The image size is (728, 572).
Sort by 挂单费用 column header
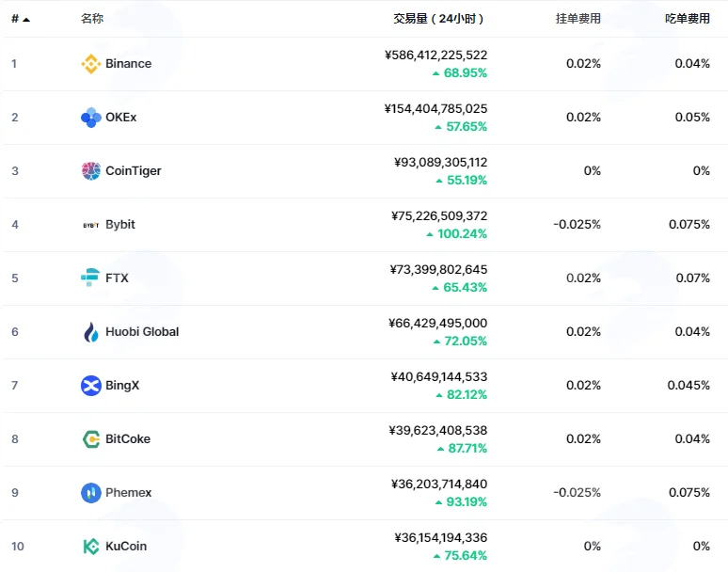pos(578,19)
